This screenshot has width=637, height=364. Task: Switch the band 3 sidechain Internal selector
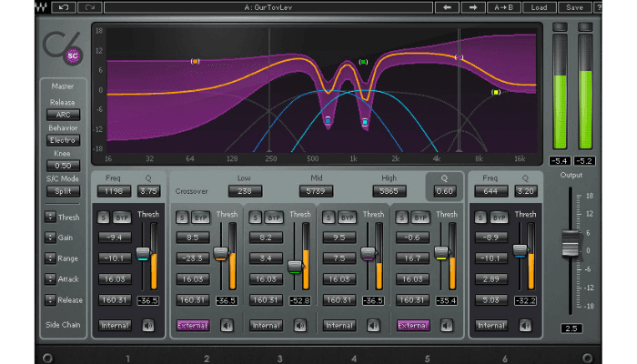click(x=266, y=326)
